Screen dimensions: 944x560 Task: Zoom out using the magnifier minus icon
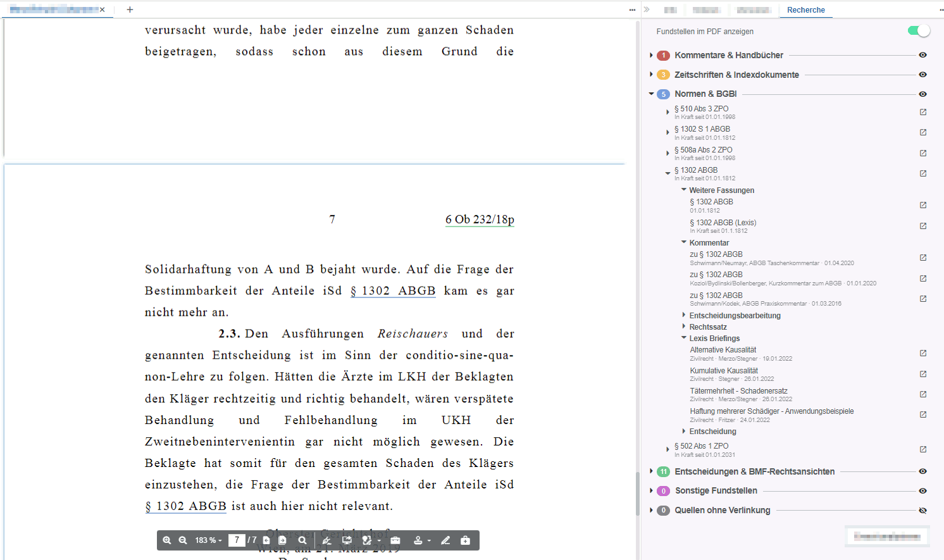(x=183, y=540)
